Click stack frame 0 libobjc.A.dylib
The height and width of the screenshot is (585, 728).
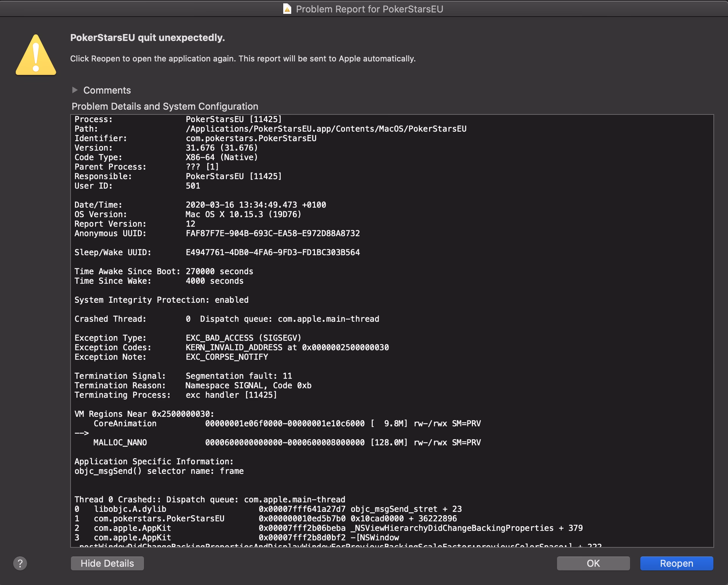(268, 509)
